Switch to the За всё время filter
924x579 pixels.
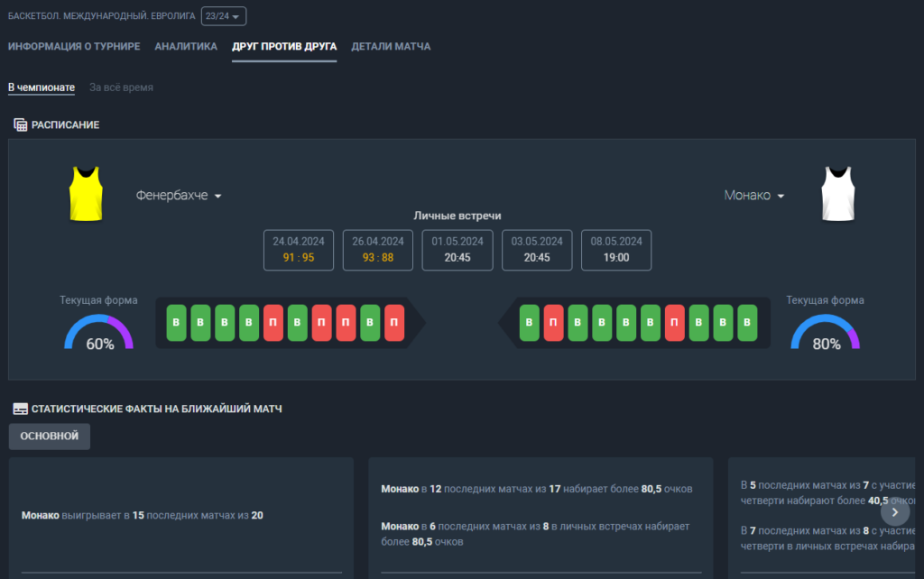tap(121, 87)
